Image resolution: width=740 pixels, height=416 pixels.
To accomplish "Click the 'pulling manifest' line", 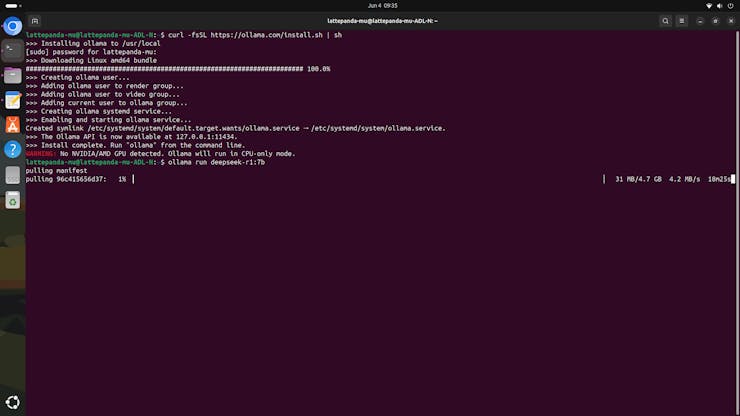I will point(56,170).
